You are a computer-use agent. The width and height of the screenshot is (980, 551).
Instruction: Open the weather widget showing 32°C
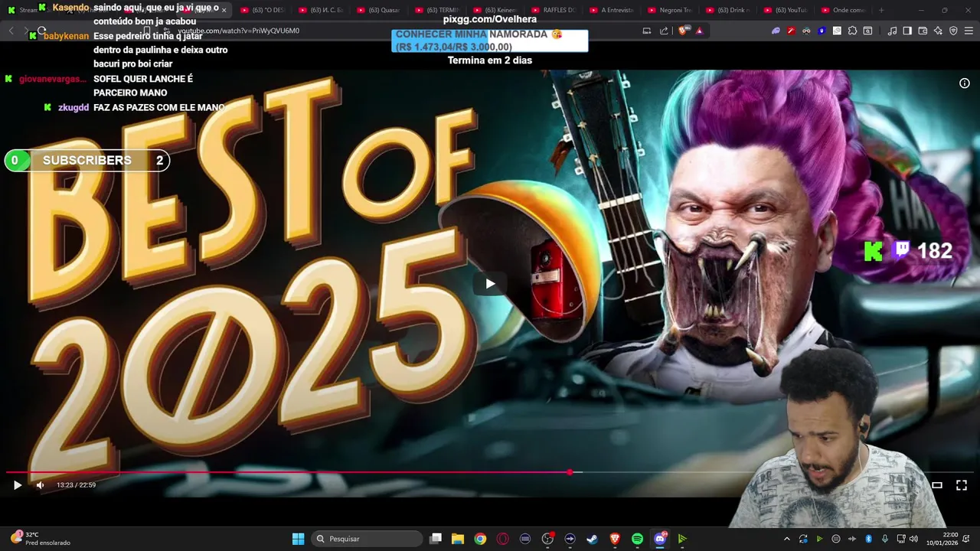[40, 539]
